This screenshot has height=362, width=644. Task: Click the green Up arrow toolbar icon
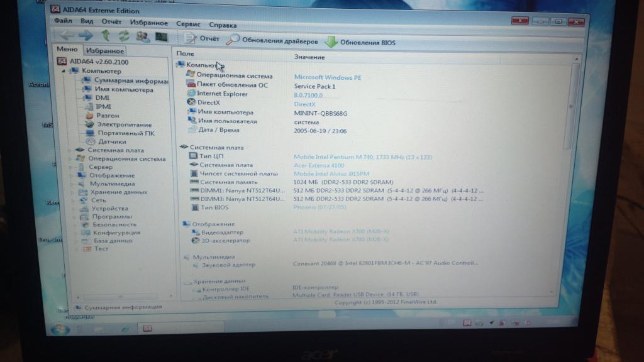[105, 36]
